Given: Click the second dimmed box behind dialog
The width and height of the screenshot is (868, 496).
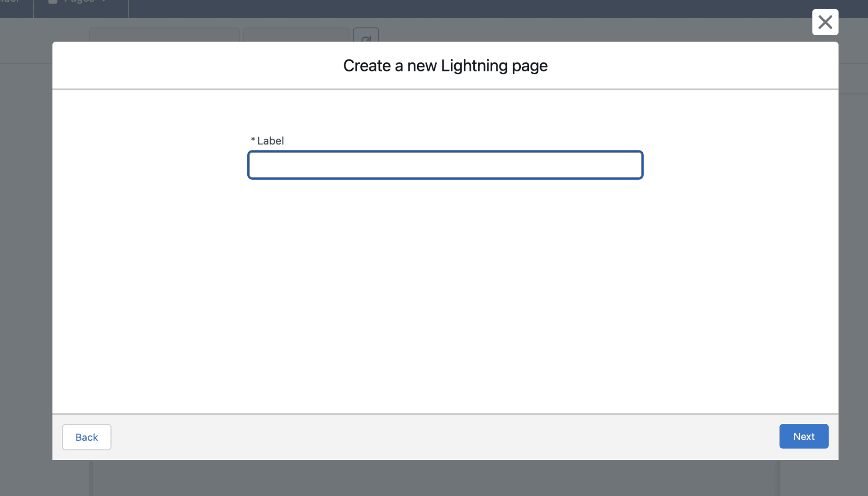Looking at the screenshot, I should point(296,35).
